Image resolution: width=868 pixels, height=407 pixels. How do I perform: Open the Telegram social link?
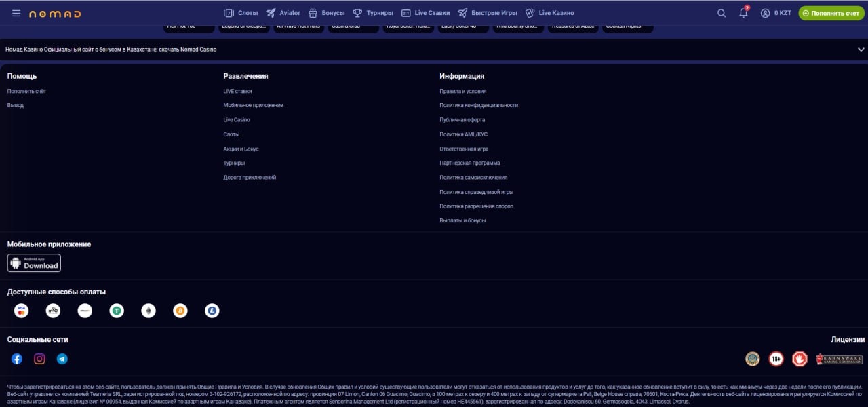[62, 359]
